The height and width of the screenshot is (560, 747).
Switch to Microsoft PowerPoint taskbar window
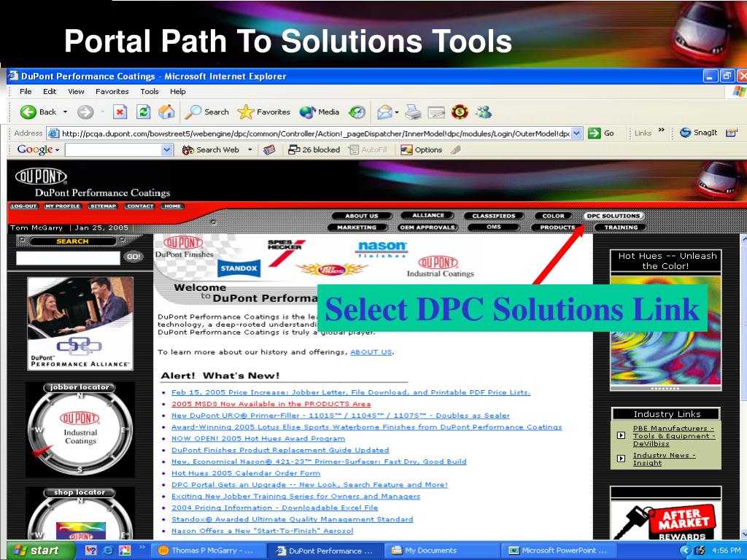558,551
